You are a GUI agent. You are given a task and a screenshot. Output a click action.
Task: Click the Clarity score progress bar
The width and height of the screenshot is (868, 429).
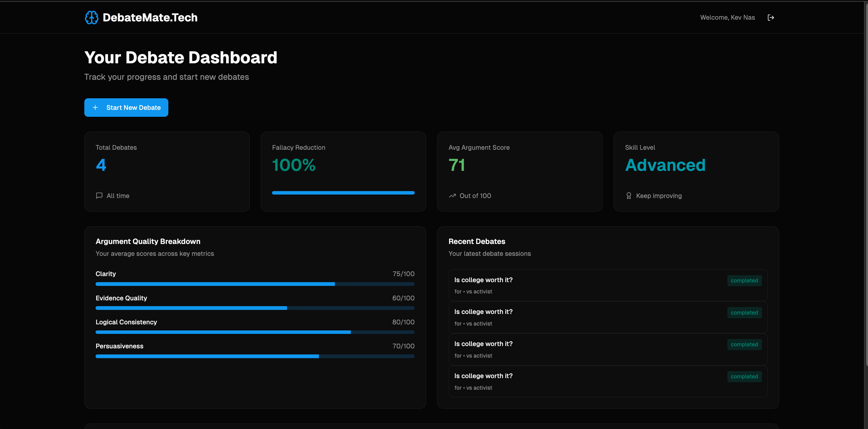pos(255,284)
